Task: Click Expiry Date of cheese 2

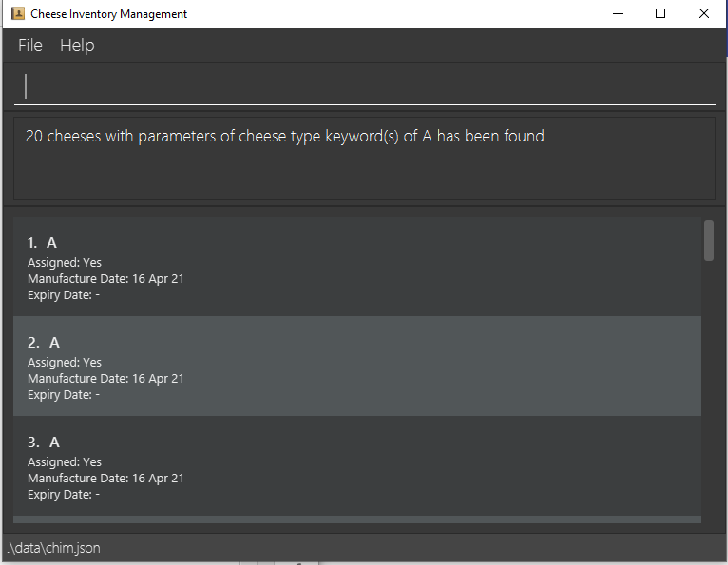Action: pyautogui.click(x=64, y=395)
